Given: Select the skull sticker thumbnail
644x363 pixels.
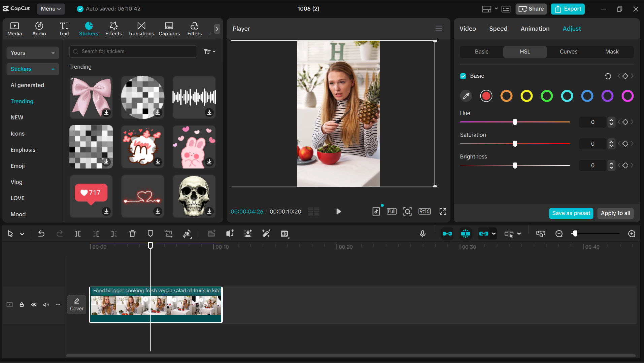Looking at the screenshot, I should (x=194, y=196).
